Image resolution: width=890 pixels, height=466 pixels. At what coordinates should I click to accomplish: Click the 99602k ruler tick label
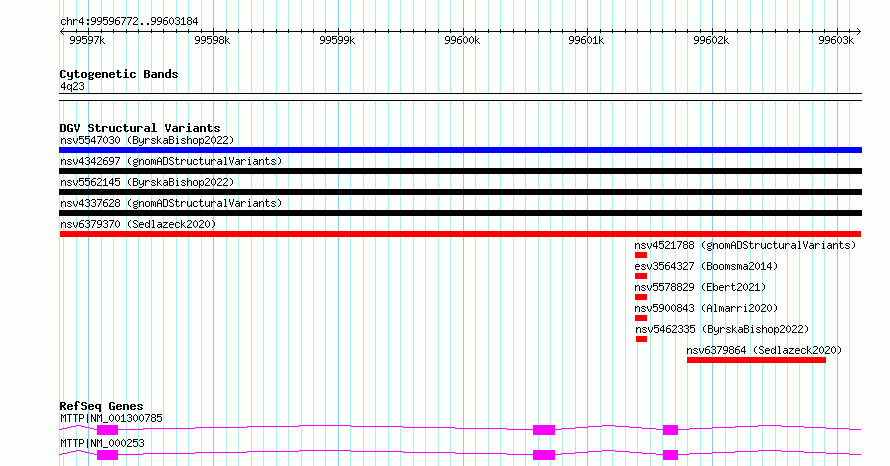711,40
